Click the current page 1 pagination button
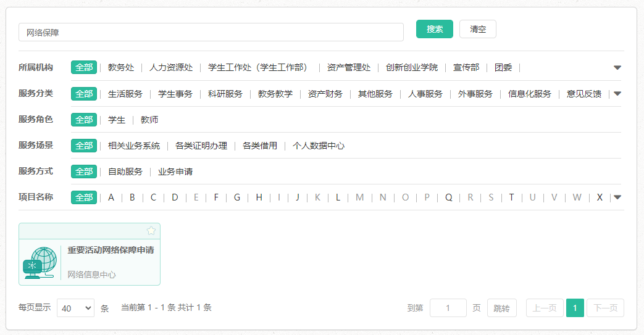This screenshot has height=335, width=644. point(574,308)
